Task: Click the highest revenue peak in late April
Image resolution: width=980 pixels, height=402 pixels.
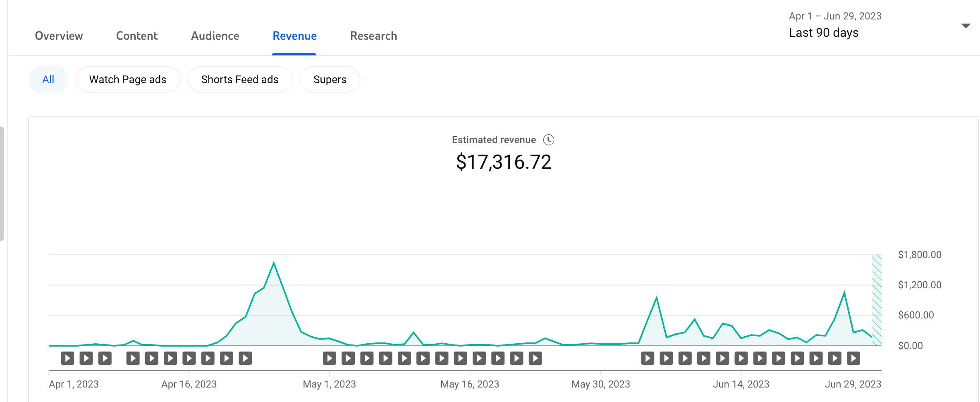Action: [273, 263]
